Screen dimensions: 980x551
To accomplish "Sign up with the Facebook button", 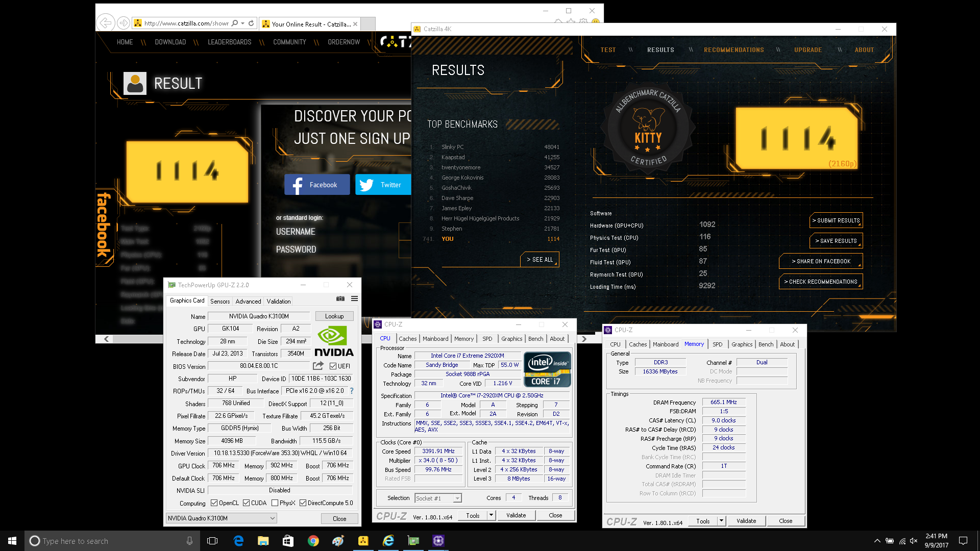I will pyautogui.click(x=317, y=185).
